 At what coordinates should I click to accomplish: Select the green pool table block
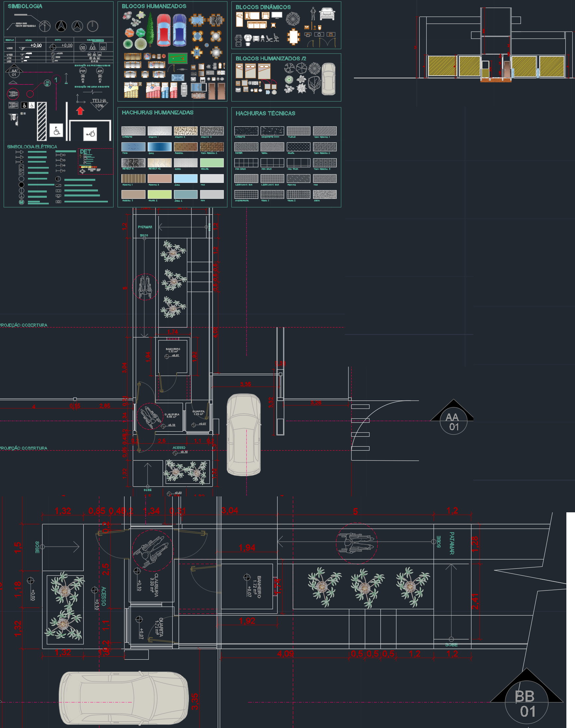click(177, 58)
